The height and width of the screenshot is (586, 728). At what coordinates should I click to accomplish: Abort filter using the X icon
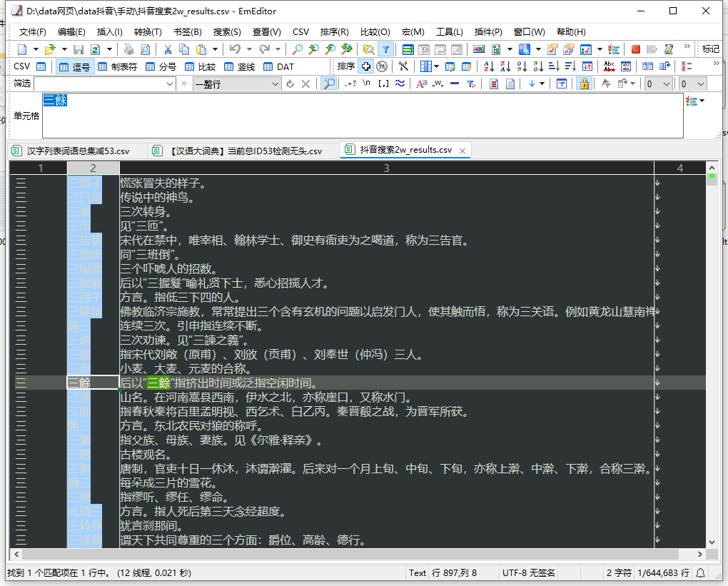point(305,84)
